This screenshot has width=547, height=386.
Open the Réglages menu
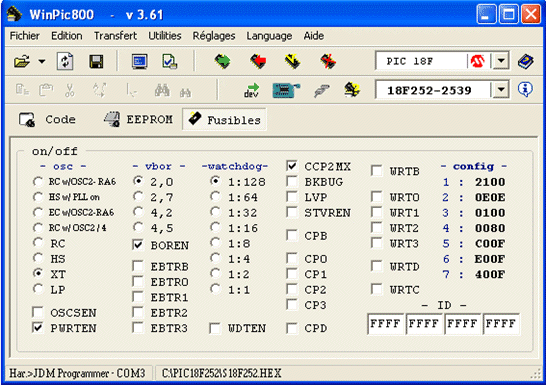point(214,36)
